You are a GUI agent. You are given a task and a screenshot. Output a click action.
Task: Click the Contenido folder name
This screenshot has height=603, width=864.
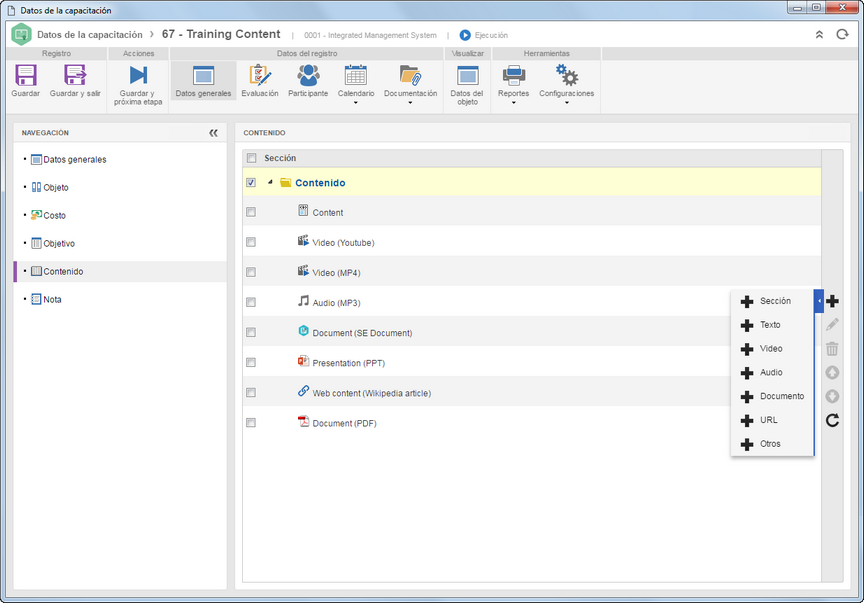320,183
